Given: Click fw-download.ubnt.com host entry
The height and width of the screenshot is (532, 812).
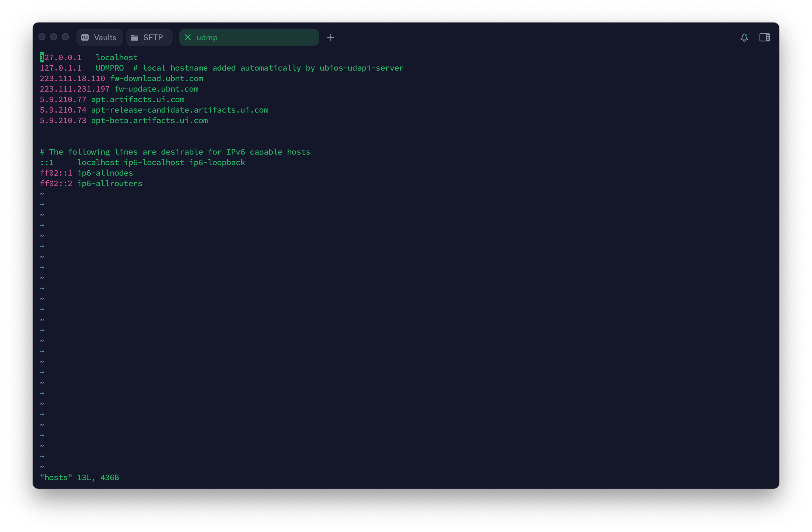Looking at the screenshot, I should (x=156, y=78).
